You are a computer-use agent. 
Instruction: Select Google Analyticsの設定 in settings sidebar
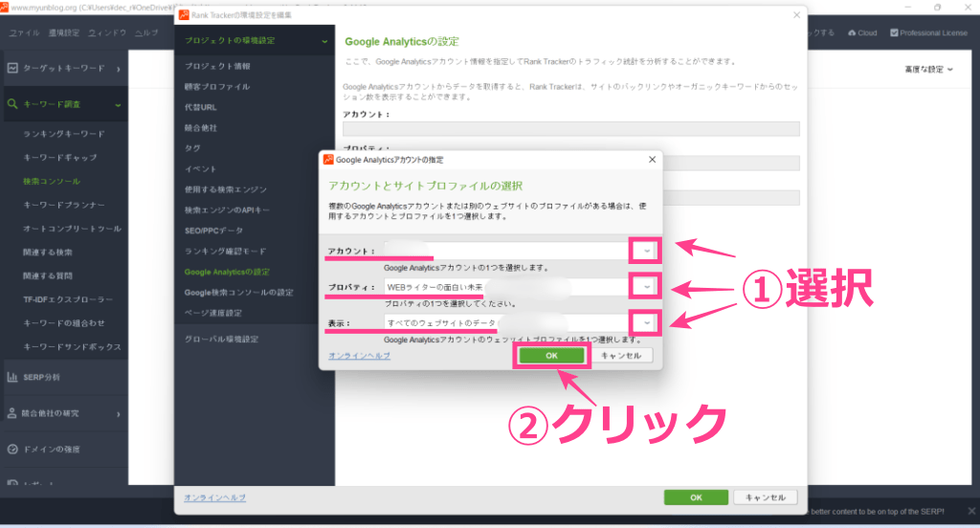point(227,272)
